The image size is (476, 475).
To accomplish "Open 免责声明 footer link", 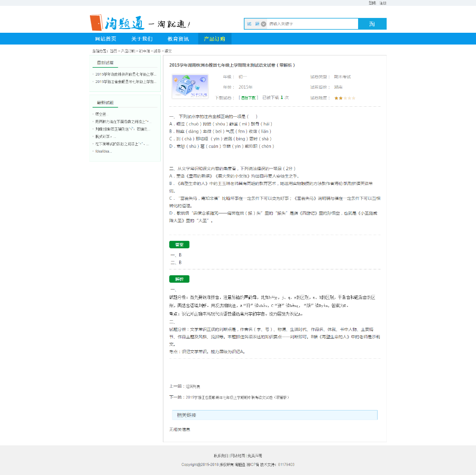I will tap(255, 456).
